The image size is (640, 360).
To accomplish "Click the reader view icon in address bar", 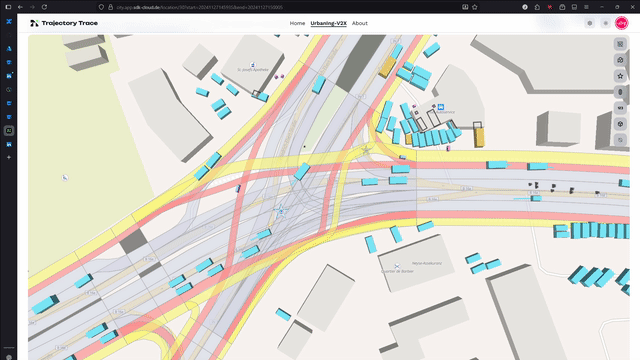I will click(465, 7).
